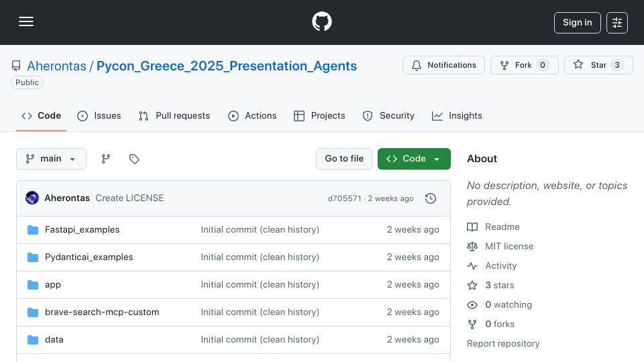Open the Create LICENSE commit message
This screenshot has width=644, height=362.
click(129, 198)
